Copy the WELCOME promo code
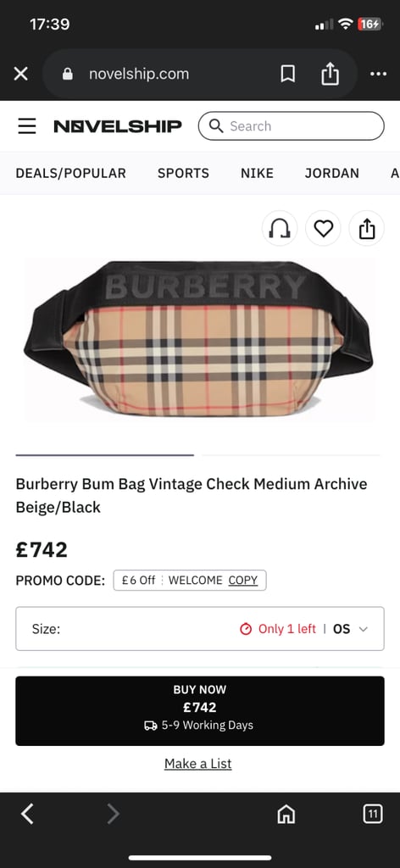Screen dimensions: 400x868 (243, 580)
